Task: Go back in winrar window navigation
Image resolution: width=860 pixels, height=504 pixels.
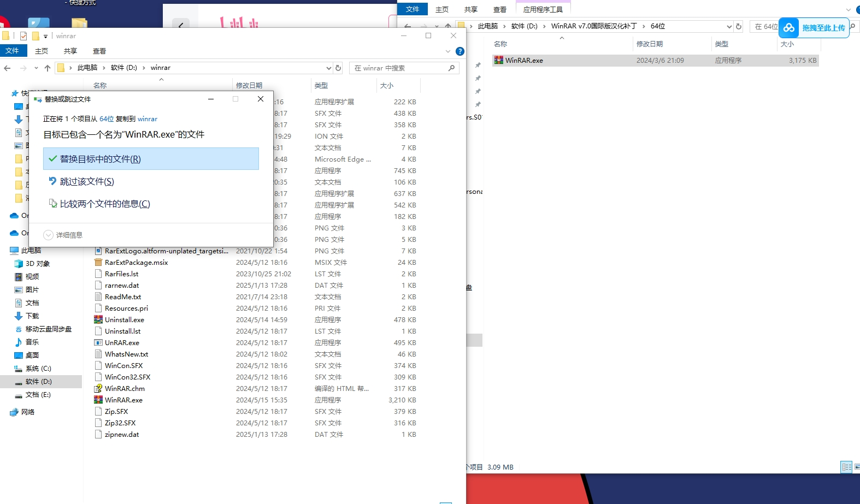Action: pyautogui.click(x=7, y=68)
